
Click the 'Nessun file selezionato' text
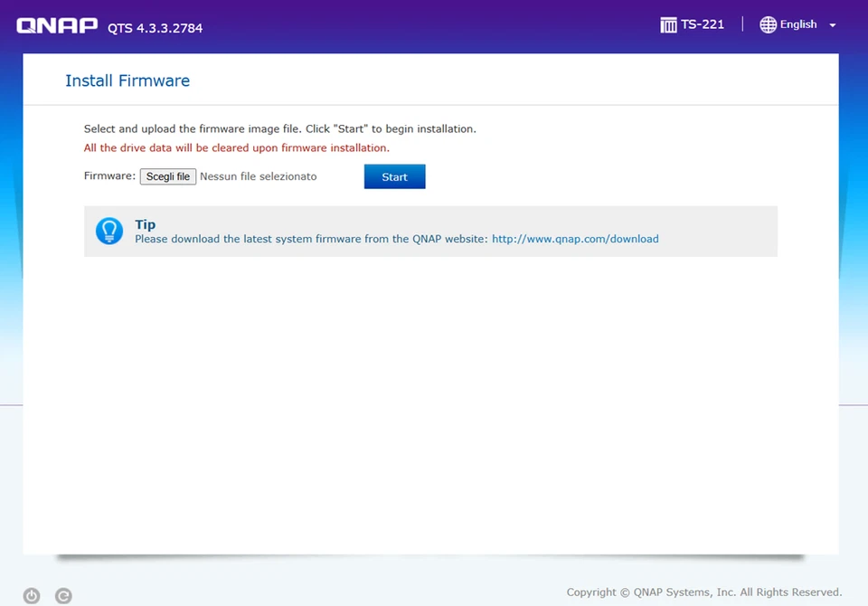[258, 176]
